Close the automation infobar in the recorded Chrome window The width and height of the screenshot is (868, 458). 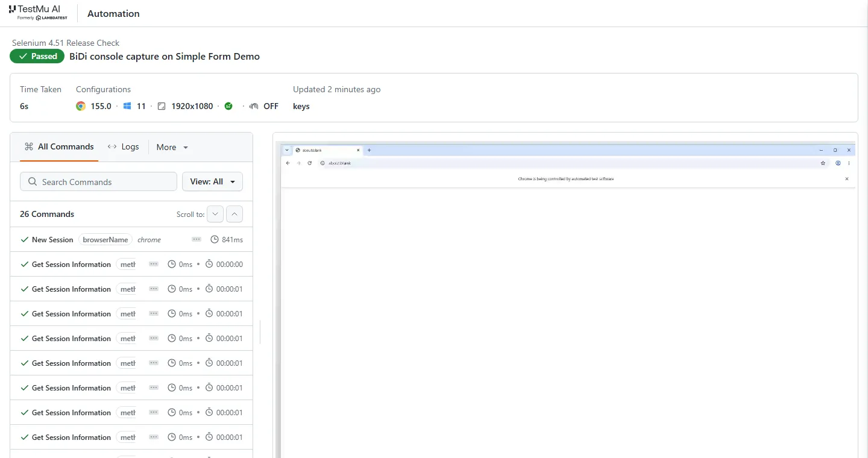847,179
